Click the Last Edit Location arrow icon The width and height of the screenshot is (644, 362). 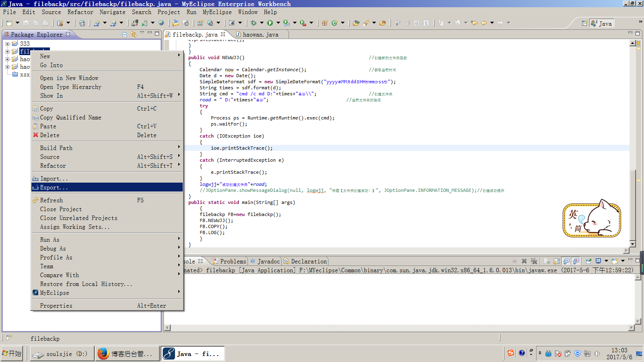click(474, 23)
